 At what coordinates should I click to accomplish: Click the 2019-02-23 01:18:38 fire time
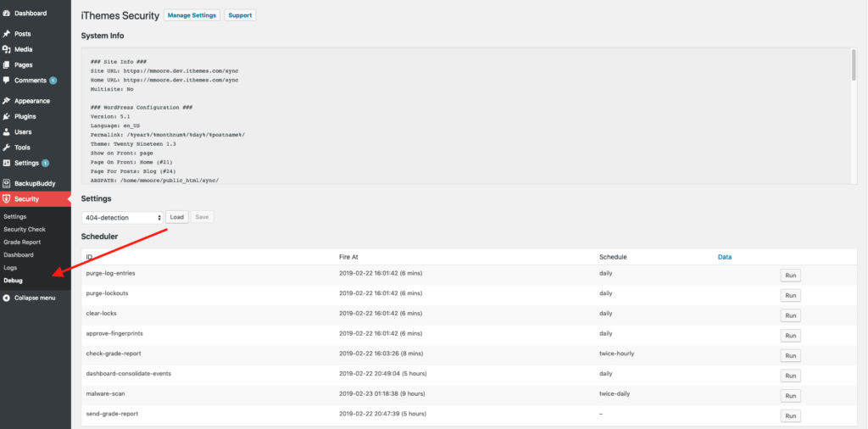tap(382, 393)
